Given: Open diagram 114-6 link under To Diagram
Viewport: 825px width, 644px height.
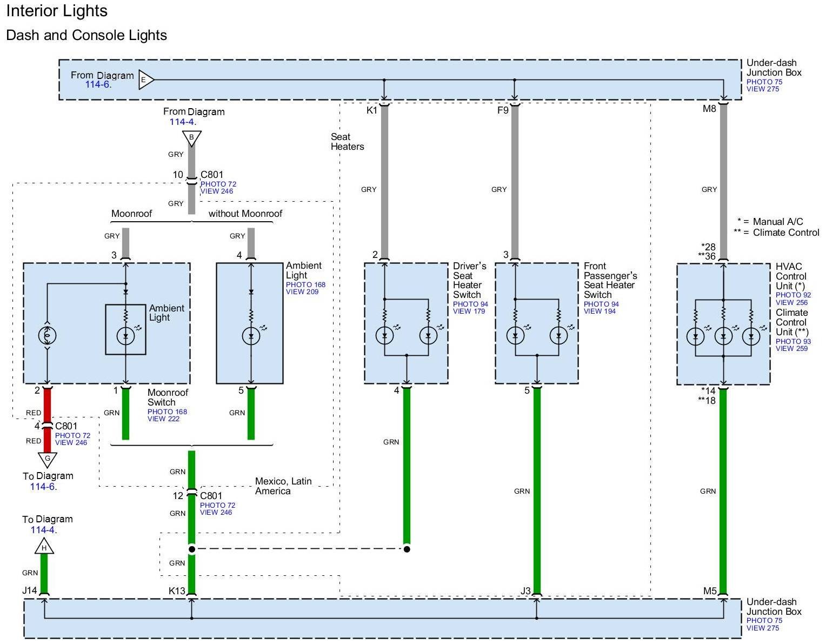Looking at the screenshot, I should pyautogui.click(x=43, y=487).
